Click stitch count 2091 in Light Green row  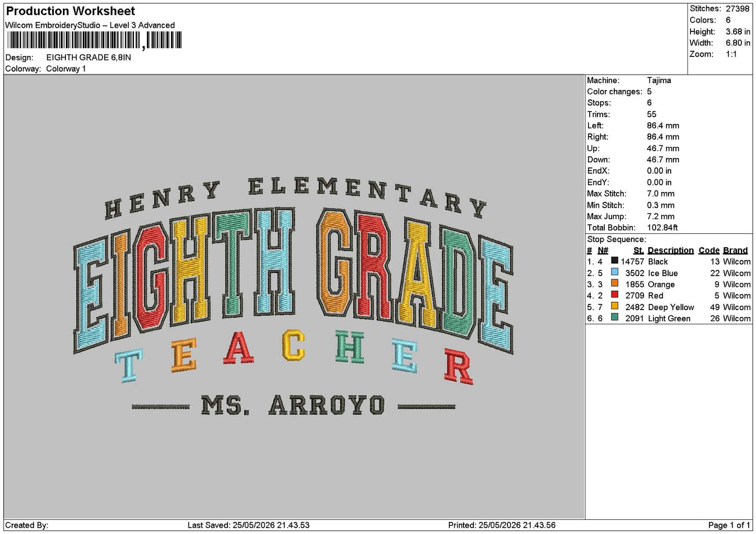click(635, 319)
